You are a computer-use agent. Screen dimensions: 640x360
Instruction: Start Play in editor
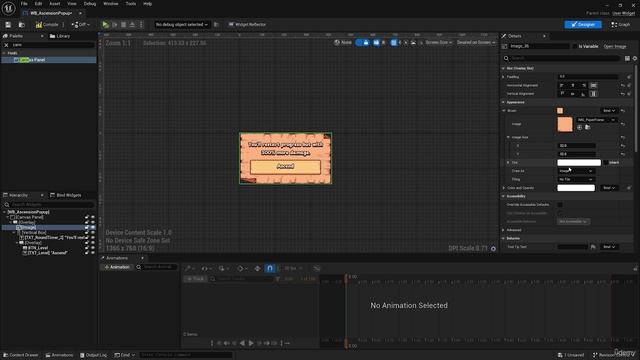[106, 25]
